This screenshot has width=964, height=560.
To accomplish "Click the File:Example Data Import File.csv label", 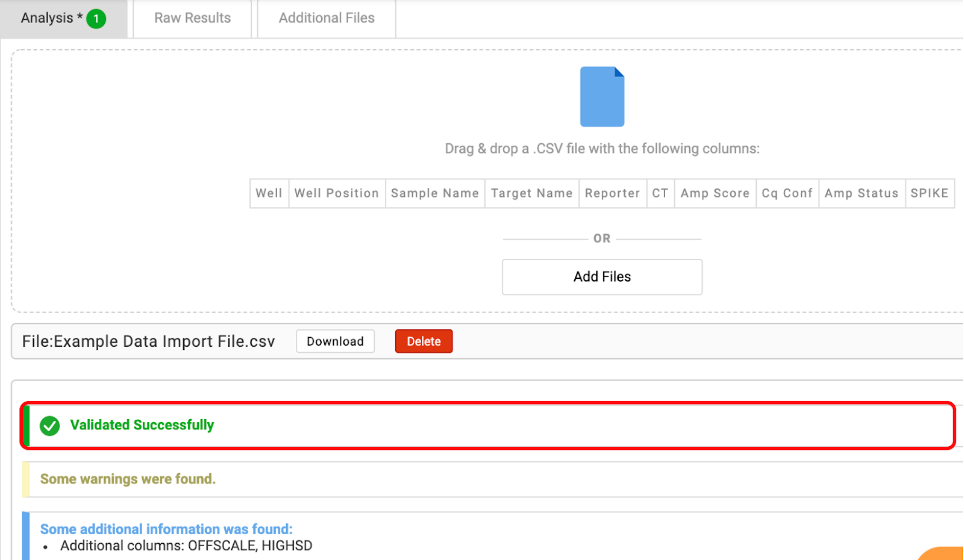I will [149, 341].
